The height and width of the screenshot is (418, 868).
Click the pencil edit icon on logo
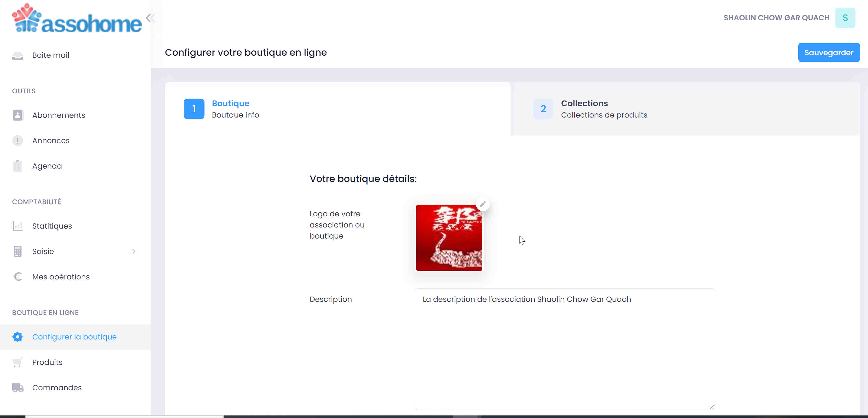click(x=483, y=204)
